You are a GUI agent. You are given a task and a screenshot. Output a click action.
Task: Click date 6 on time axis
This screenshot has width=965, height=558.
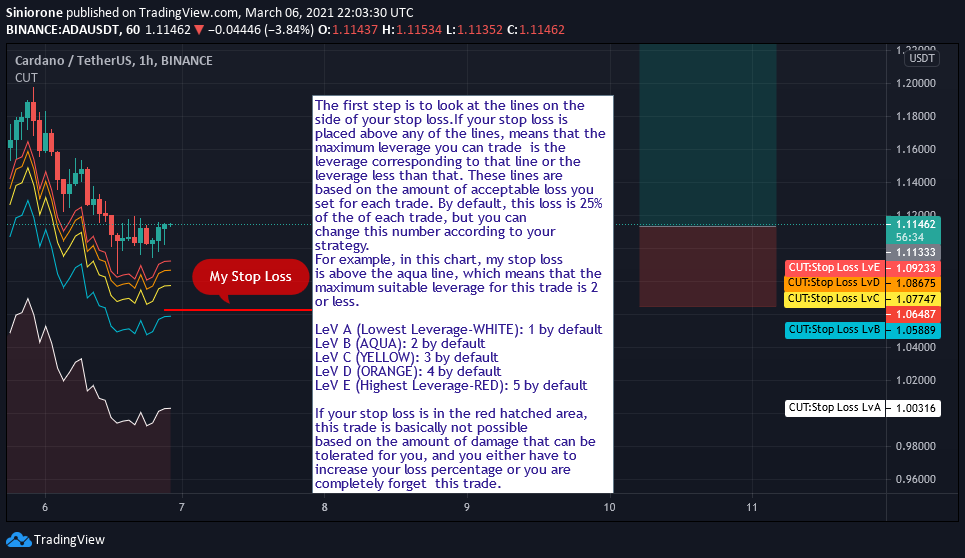click(45, 508)
